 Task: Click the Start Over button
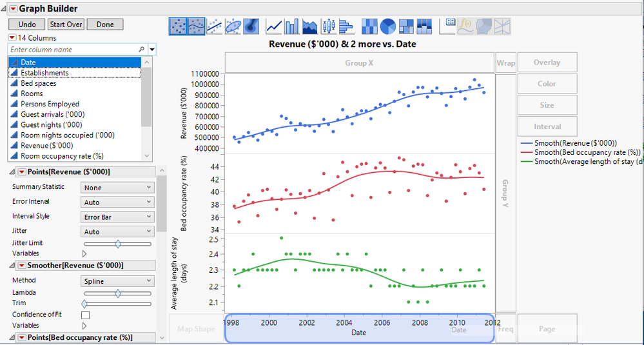66,25
